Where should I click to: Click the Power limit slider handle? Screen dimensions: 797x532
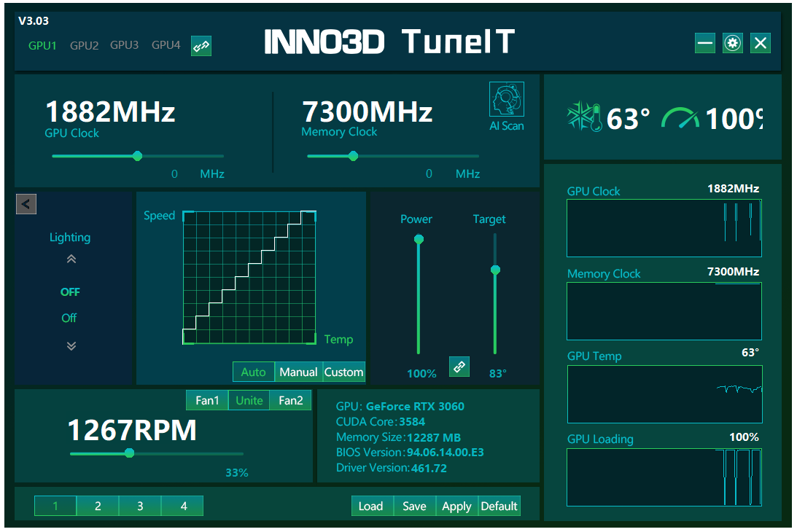point(419,239)
